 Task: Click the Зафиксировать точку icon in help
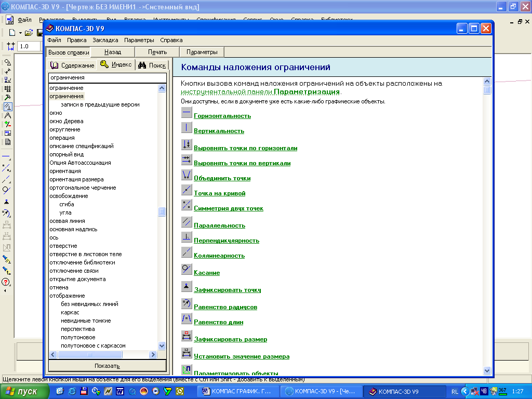(187, 286)
